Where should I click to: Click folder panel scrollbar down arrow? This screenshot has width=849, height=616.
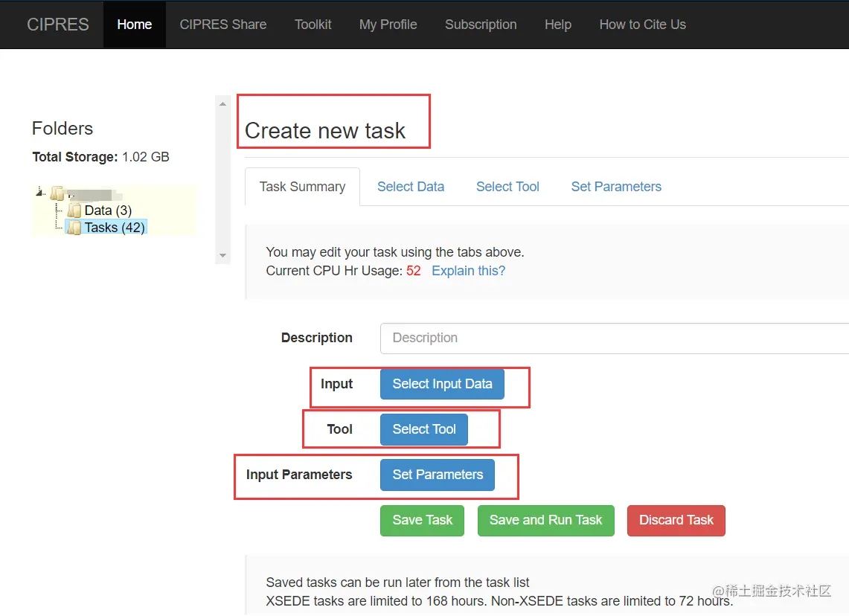[x=222, y=255]
